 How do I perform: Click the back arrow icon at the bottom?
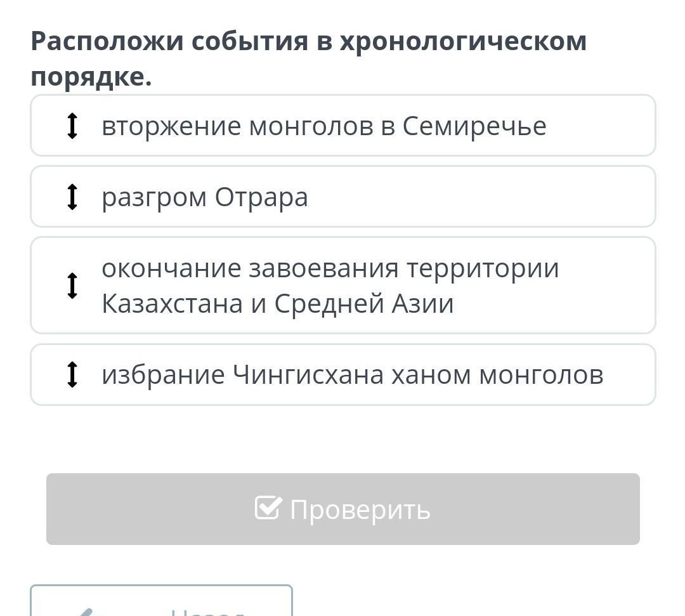[86, 612]
